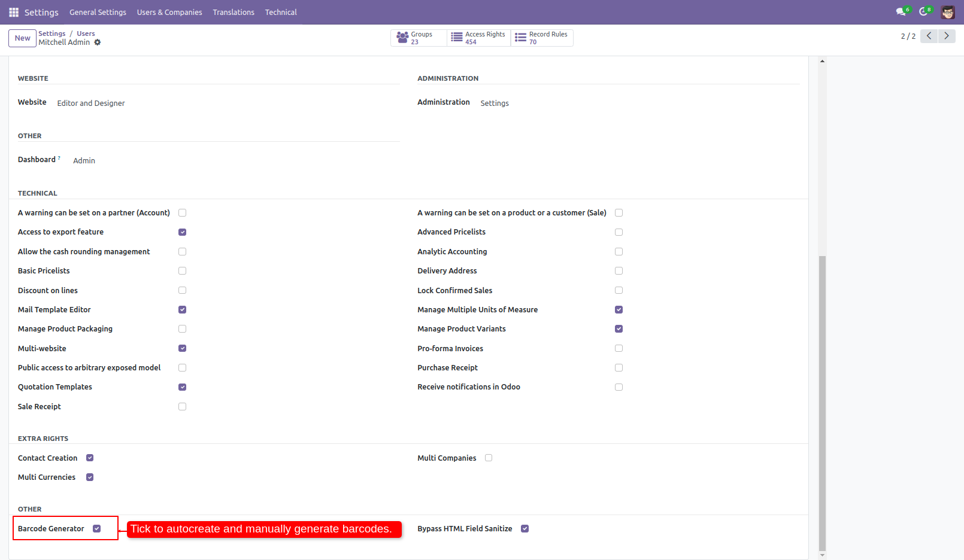This screenshot has height=560, width=964.
Task: Click the vertical scrollbar thumb
Action: 822,401
